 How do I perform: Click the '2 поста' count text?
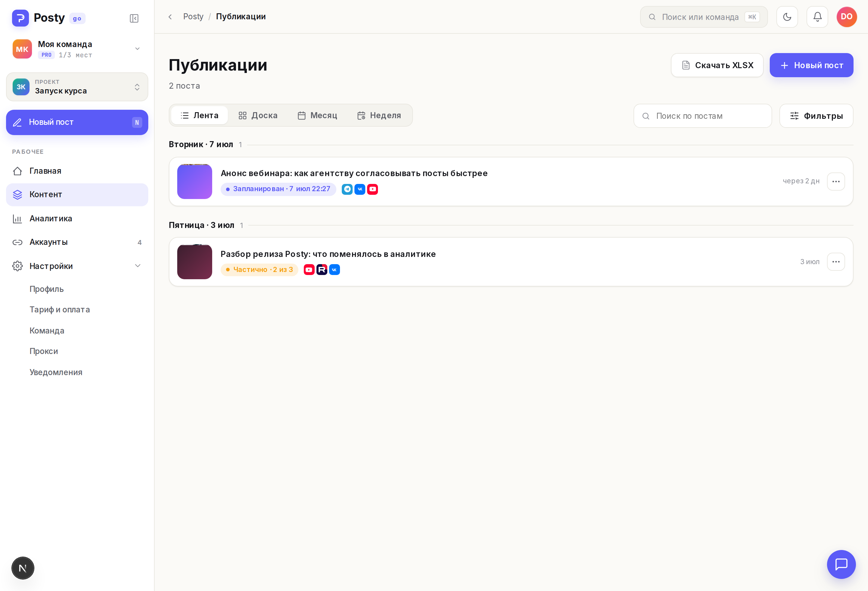pos(184,86)
